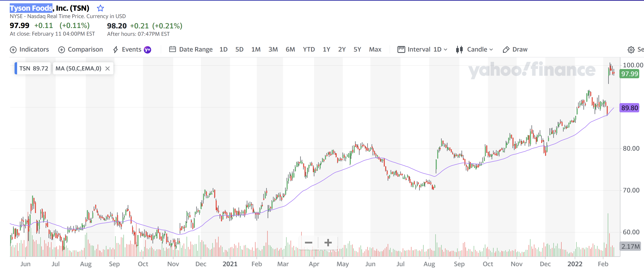Click the 2.17M volume label
644x273 pixels.
630,247
